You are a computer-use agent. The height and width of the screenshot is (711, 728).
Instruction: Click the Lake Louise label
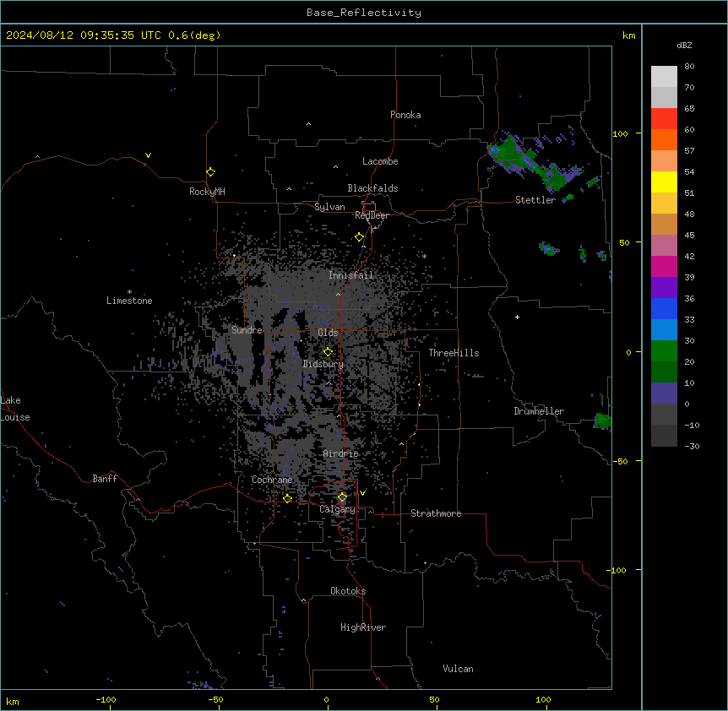click(15, 409)
